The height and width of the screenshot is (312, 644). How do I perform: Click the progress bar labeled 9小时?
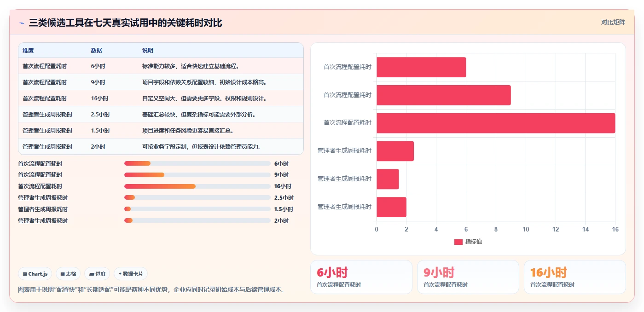197,175
